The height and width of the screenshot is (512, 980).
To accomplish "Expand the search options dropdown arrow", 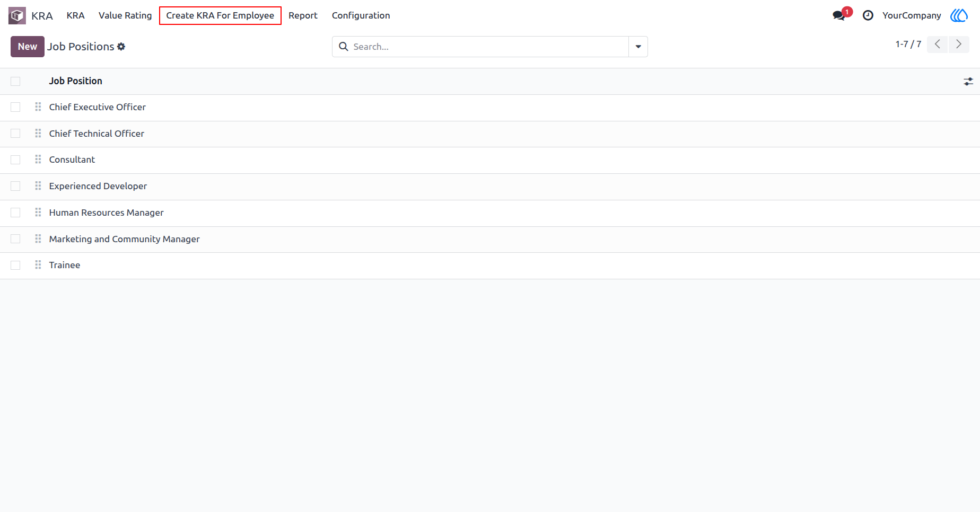I will pyautogui.click(x=638, y=47).
